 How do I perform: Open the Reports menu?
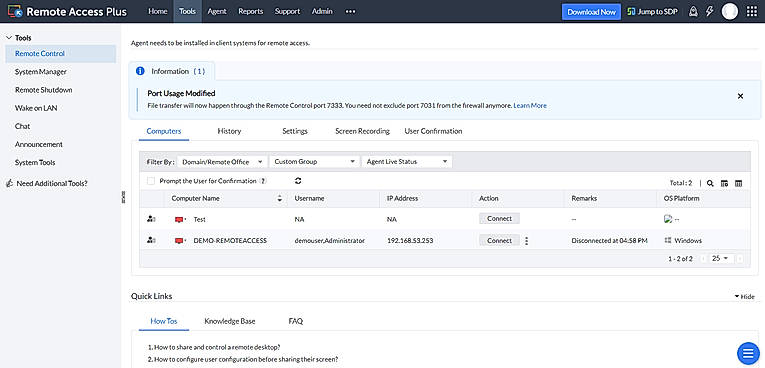(251, 11)
